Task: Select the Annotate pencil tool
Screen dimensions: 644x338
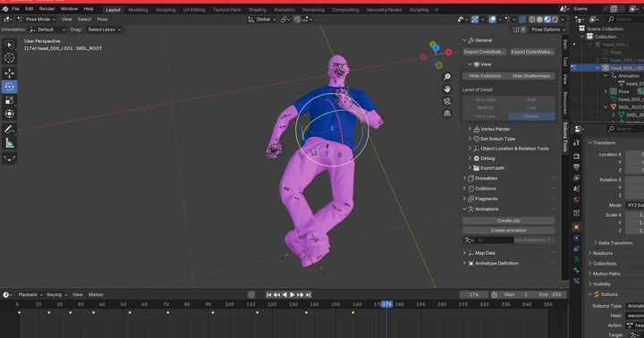Action: coord(9,130)
